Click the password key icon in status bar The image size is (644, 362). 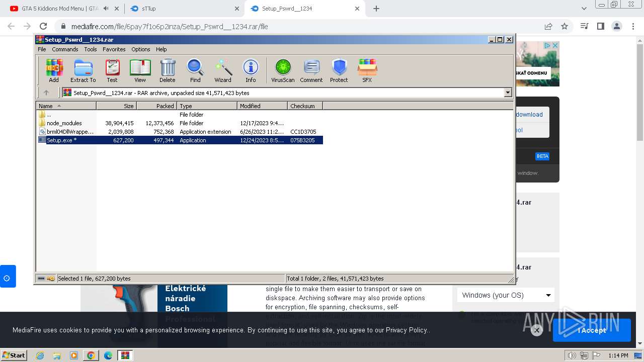coord(51,279)
